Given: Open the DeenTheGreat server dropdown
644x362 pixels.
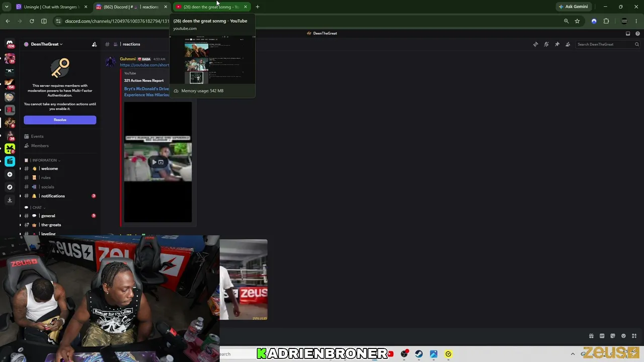Looking at the screenshot, I should point(47,44).
